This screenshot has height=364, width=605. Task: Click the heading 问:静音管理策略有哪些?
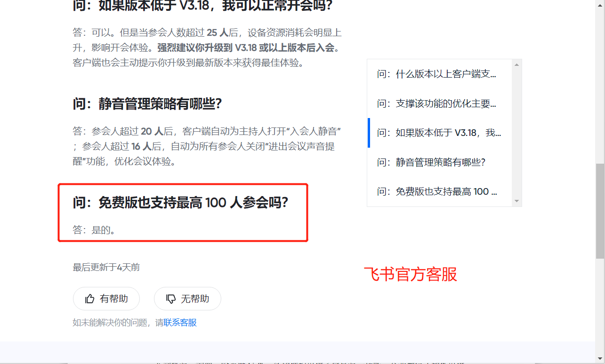147,104
